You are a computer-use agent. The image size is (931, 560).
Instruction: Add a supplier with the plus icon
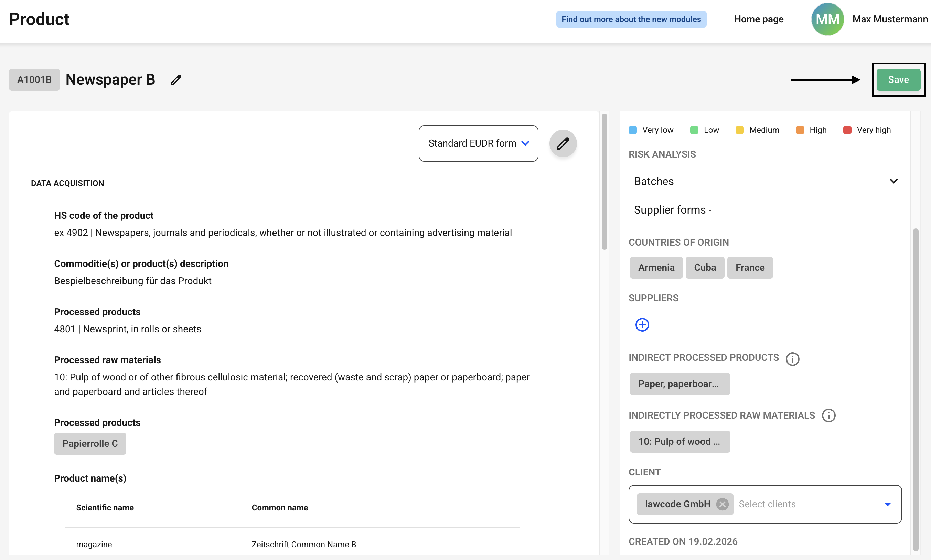pos(642,324)
